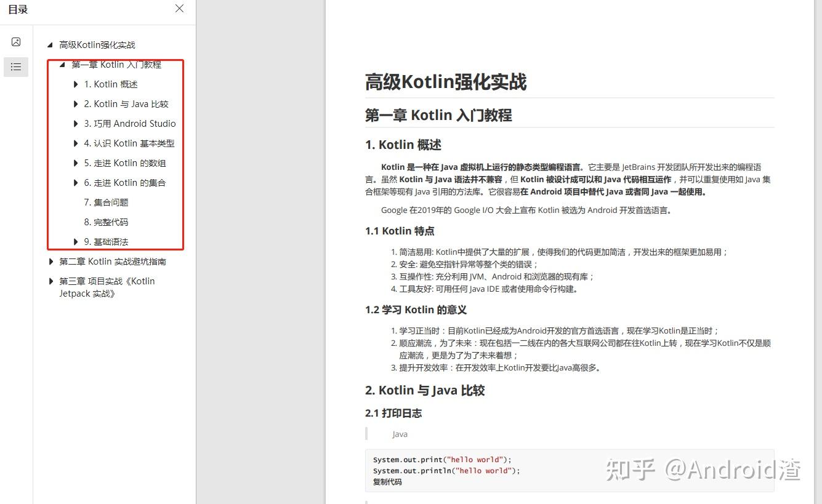Expand 第二章 Kotlin 实战避坑指南
Viewport: 822px width, 504px height.
[51, 261]
